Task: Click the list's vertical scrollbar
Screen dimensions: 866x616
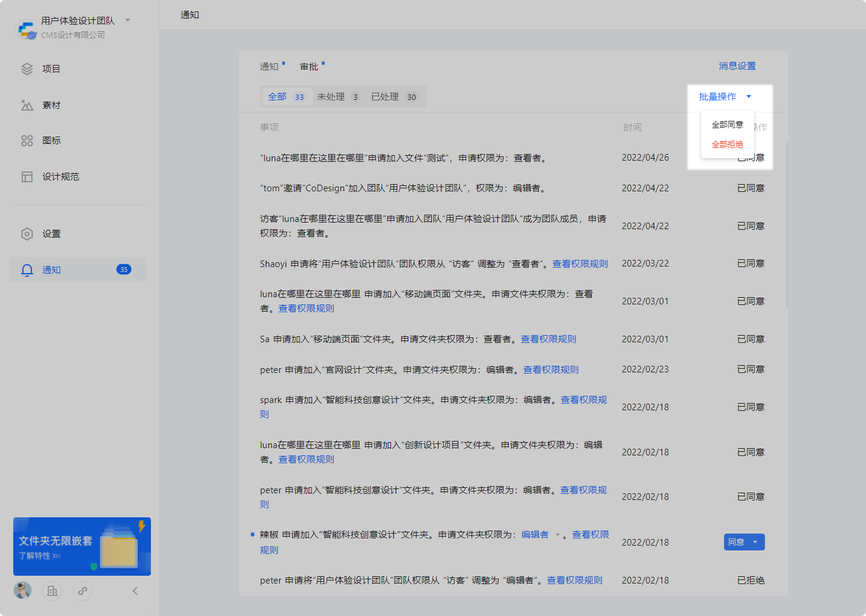Action: click(787, 224)
